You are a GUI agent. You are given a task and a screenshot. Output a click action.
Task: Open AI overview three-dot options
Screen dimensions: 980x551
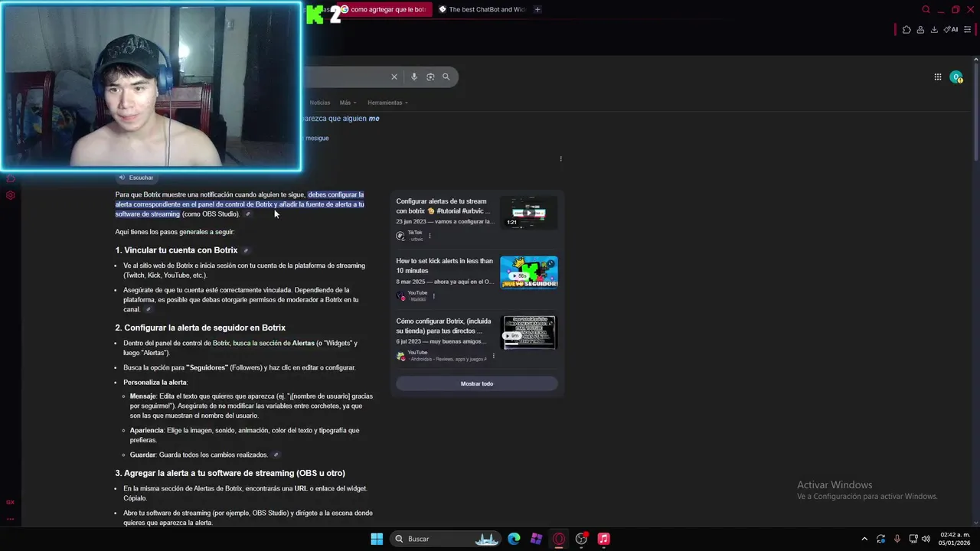[x=560, y=159]
